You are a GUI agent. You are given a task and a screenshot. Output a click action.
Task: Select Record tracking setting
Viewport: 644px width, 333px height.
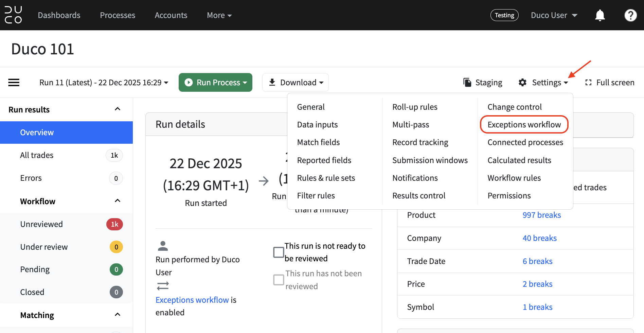[x=420, y=142]
